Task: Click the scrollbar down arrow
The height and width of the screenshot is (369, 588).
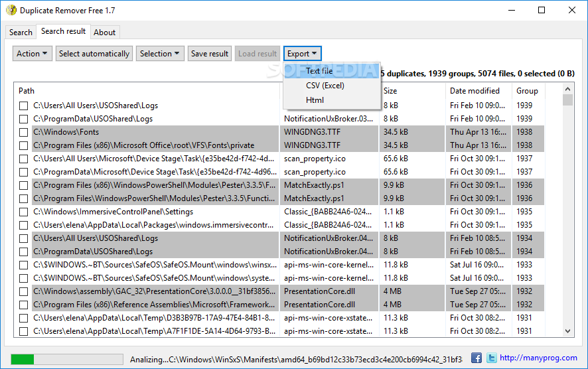Action: 567,331
